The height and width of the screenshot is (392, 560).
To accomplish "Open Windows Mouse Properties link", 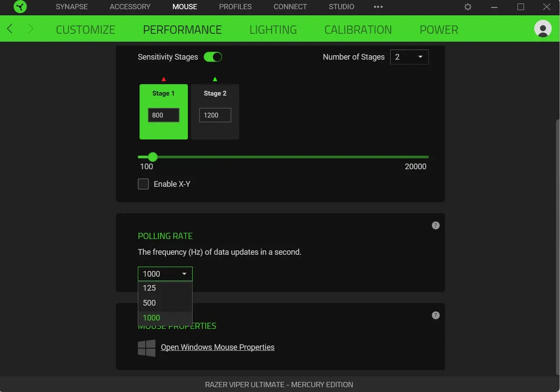I will 217,347.
